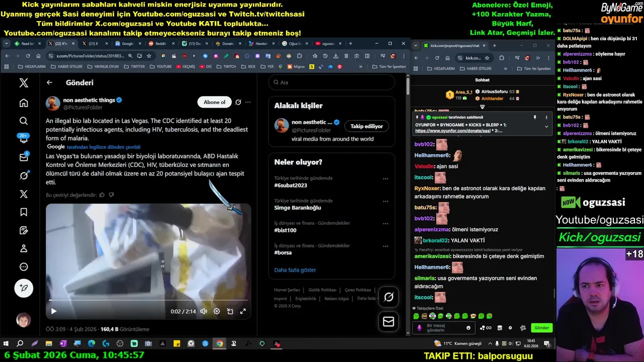Click the compose post feather button
Viewport: 644px width, 362px height.
(24, 288)
